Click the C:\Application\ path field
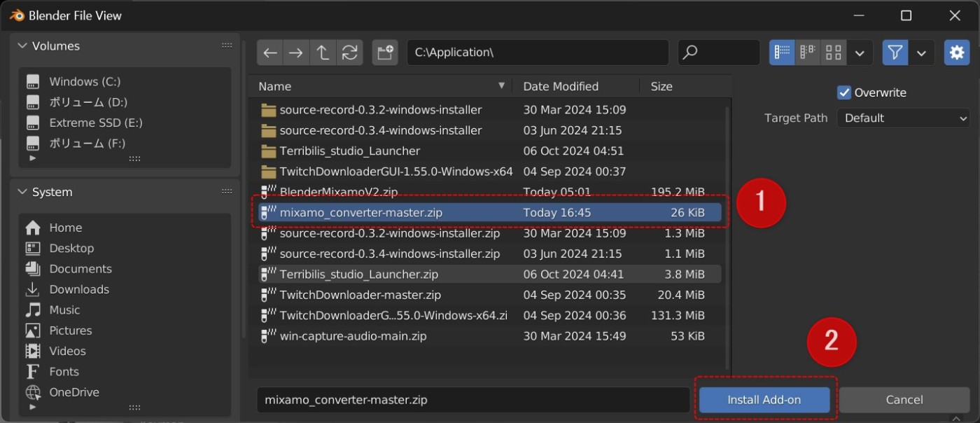The width and height of the screenshot is (980, 423). [538, 53]
